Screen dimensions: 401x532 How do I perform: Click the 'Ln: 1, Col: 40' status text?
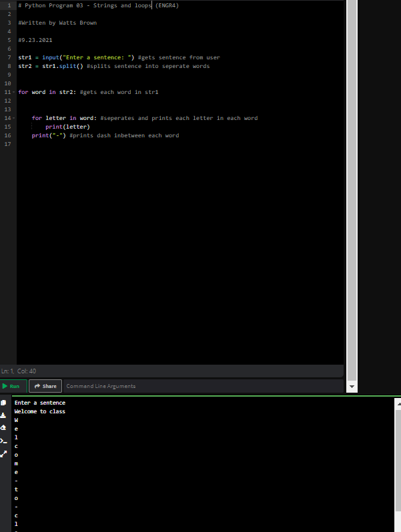(19, 371)
